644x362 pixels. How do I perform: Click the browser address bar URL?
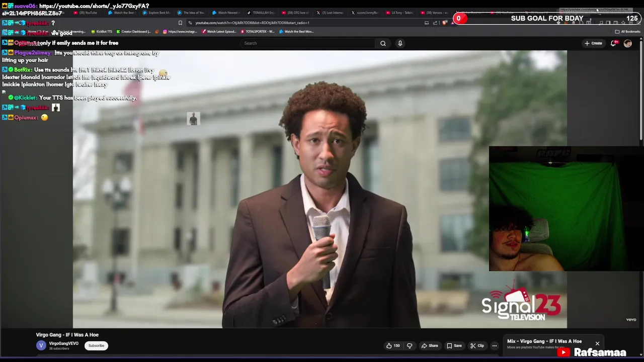[x=252, y=23]
